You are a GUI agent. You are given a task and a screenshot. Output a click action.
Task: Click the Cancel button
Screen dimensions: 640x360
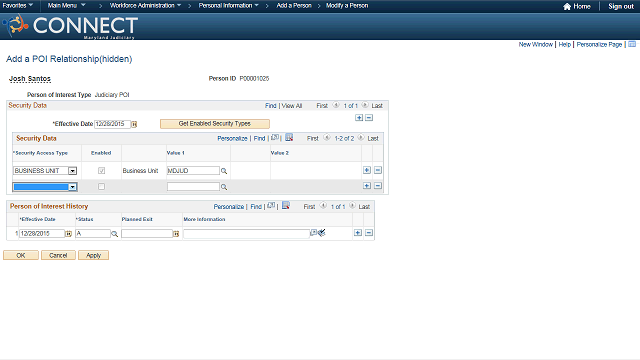coord(58,255)
